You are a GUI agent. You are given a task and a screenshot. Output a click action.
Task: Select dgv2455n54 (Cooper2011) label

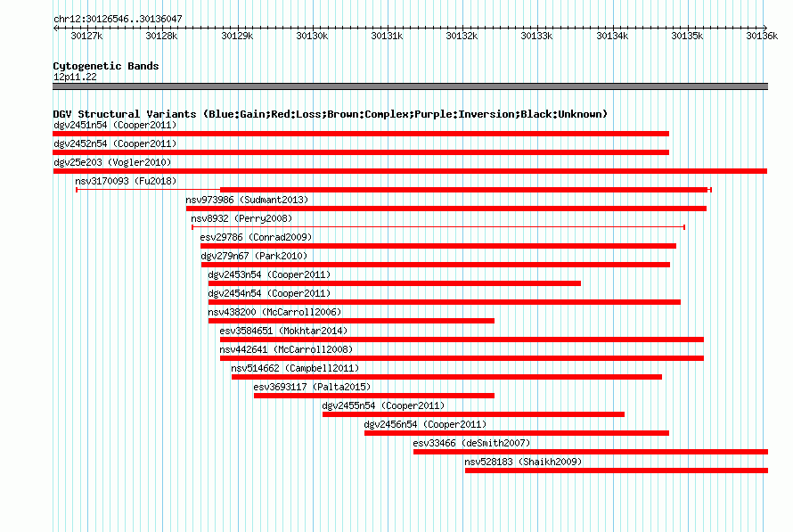[383, 405]
